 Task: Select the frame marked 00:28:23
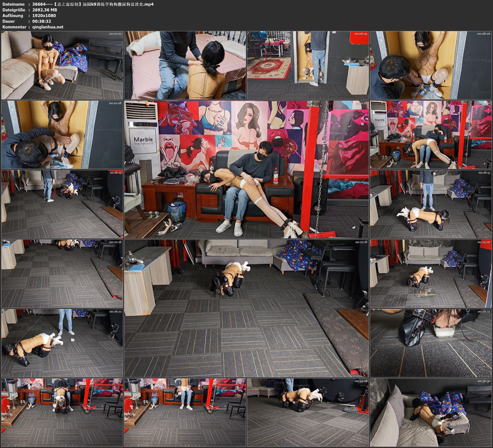click(431, 343)
